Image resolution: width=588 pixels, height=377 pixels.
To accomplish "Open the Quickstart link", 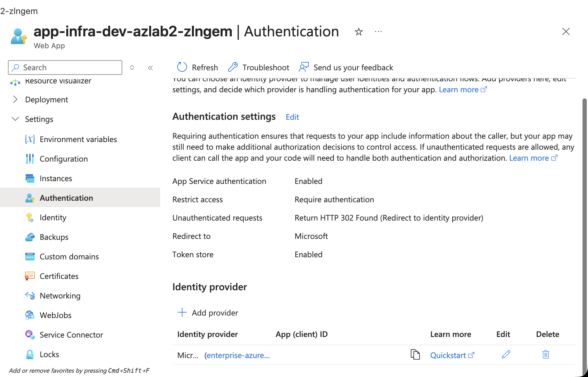I will pyautogui.click(x=452, y=355).
